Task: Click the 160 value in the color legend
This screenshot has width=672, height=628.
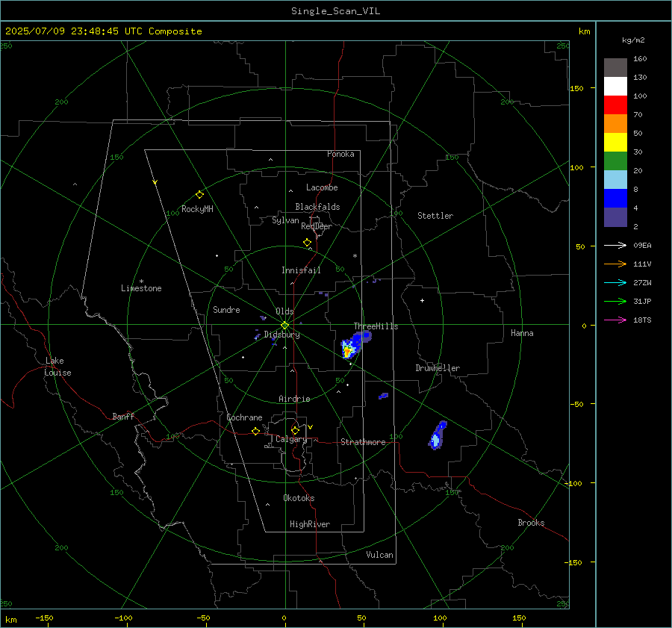Action: 640,59
